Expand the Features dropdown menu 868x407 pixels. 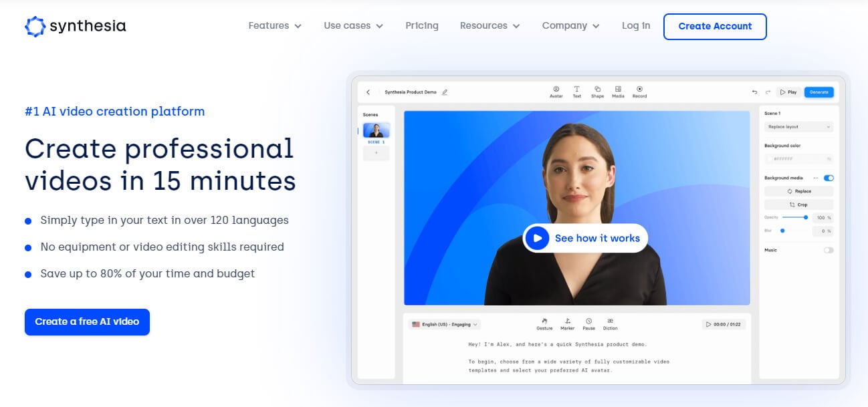tap(274, 26)
